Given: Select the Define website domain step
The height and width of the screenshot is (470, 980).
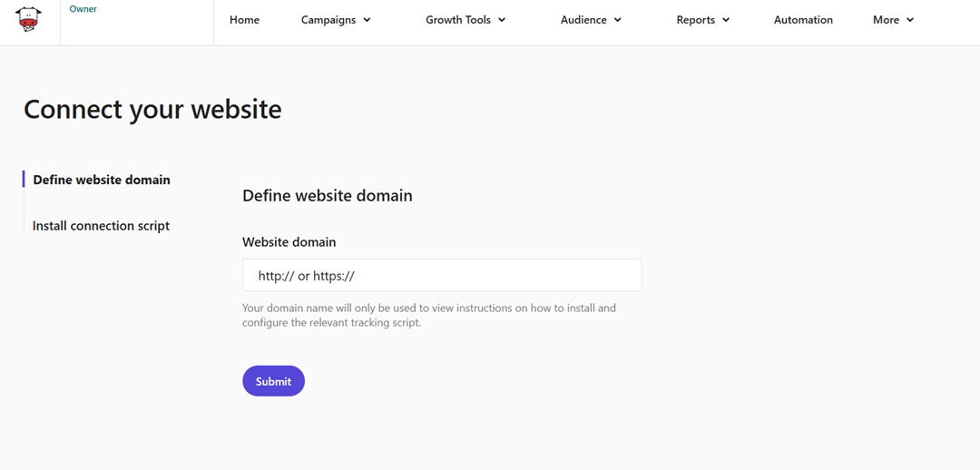Looking at the screenshot, I should coord(102,180).
